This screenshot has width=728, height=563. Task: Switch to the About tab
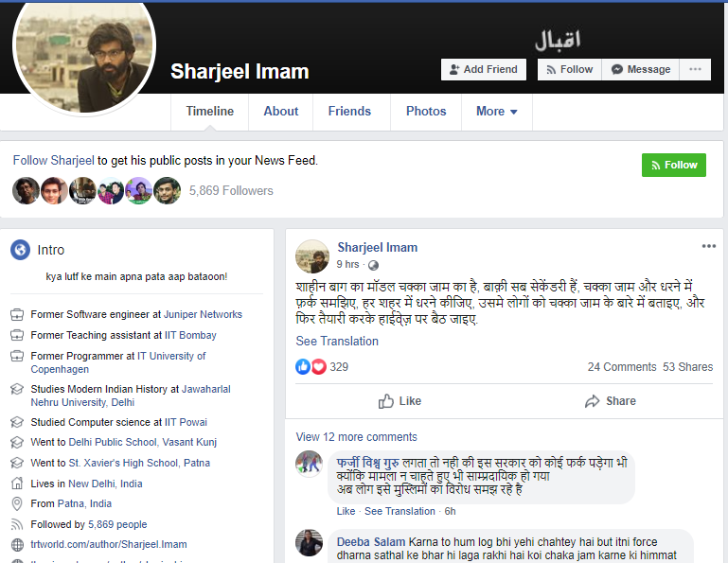[x=281, y=112]
